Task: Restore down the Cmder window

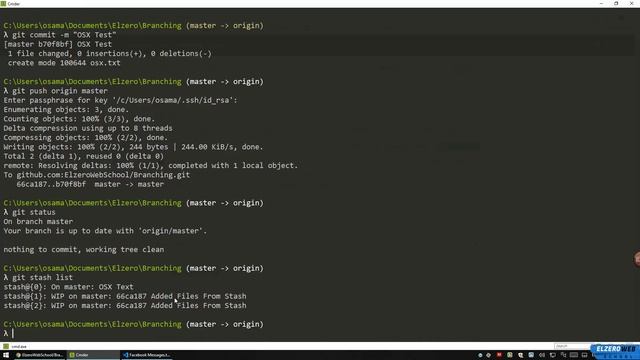Action: (x=616, y=4)
